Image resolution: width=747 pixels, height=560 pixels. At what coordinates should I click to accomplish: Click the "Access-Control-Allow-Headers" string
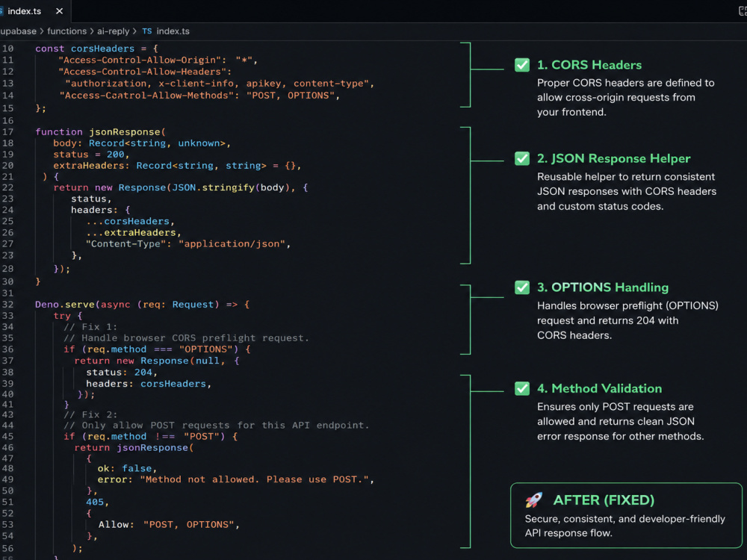coord(144,72)
